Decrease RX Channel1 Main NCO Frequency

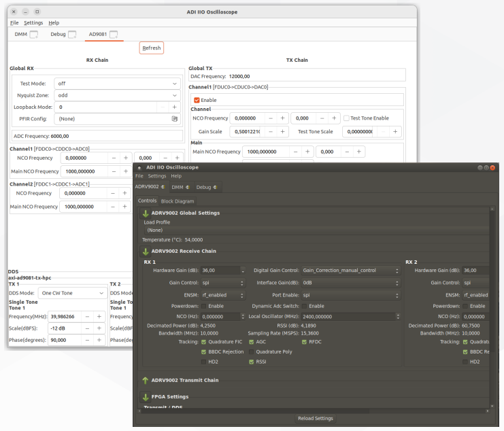coord(114,171)
